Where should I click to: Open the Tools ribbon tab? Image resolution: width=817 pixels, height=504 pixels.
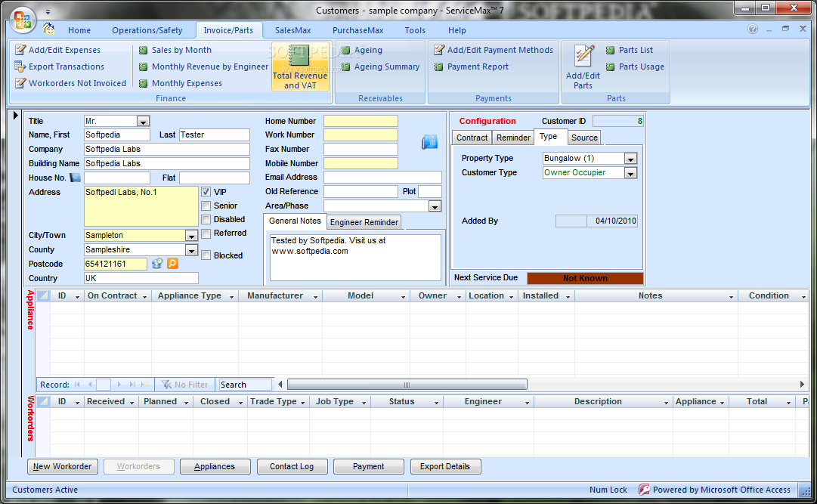(415, 30)
